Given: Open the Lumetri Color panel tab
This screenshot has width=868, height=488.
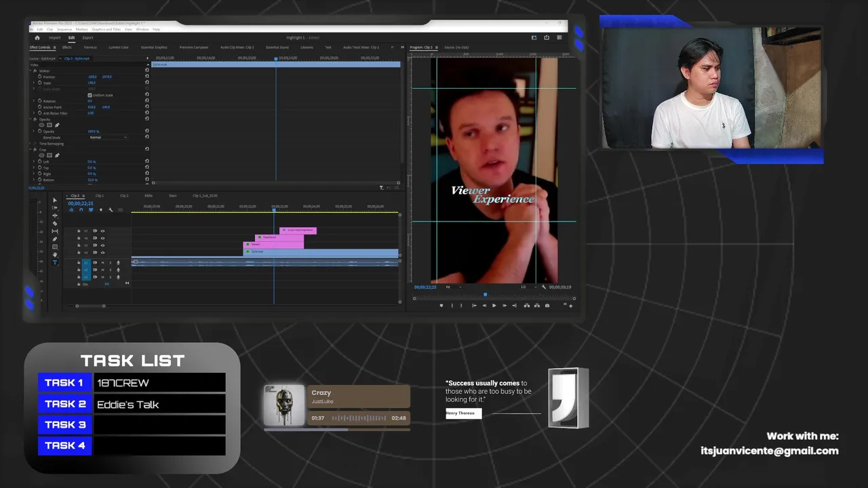Looking at the screenshot, I should [119, 47].
